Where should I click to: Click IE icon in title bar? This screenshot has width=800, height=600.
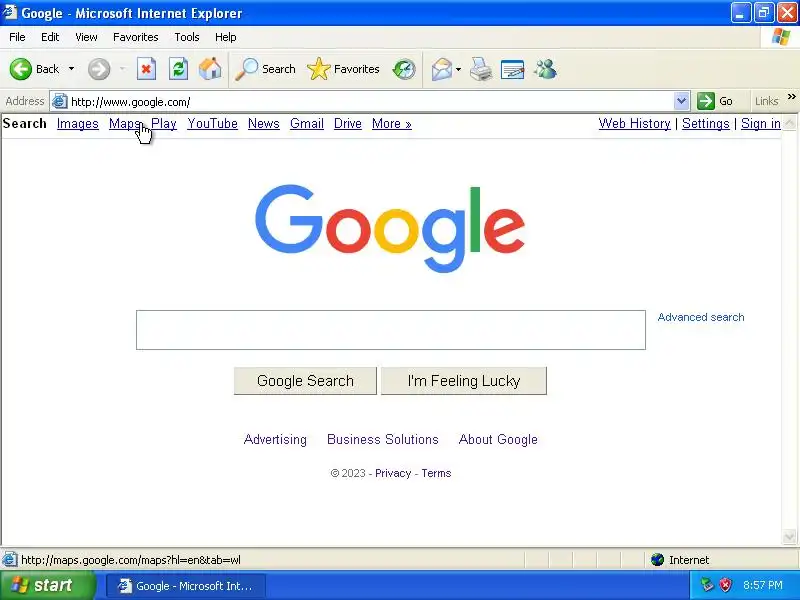(x=10, y=12)
